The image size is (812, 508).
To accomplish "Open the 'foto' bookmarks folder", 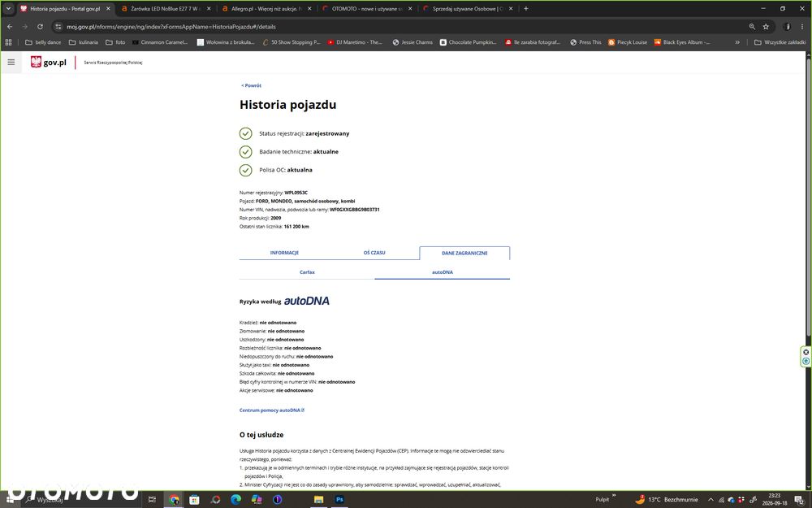I will [x=115, y=42].
